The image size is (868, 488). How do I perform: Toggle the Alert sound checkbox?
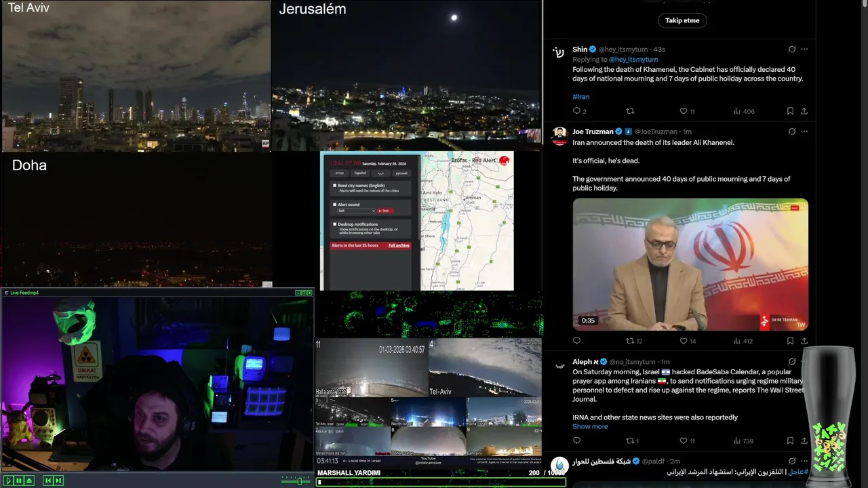[x=334, y=205]
